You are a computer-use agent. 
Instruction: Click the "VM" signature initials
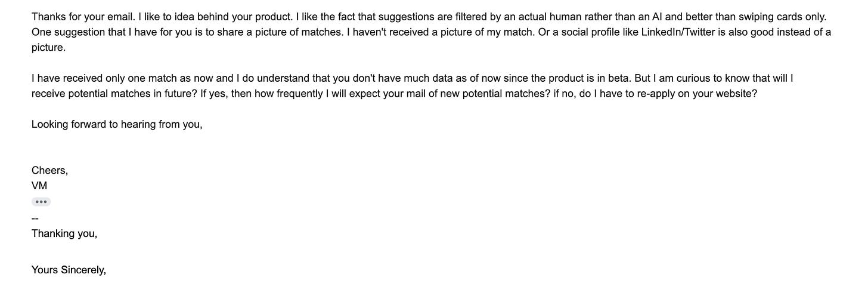pos(39,186)
